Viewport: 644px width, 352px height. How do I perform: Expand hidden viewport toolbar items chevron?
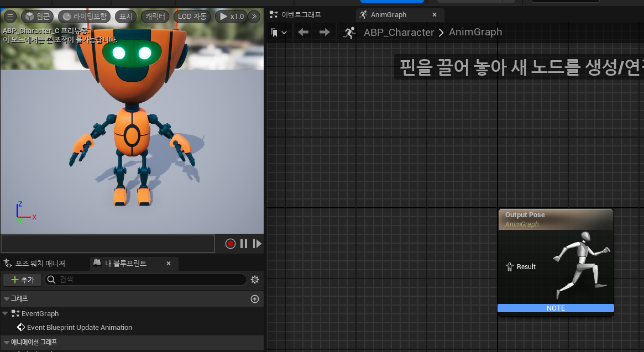coord(254,17)
